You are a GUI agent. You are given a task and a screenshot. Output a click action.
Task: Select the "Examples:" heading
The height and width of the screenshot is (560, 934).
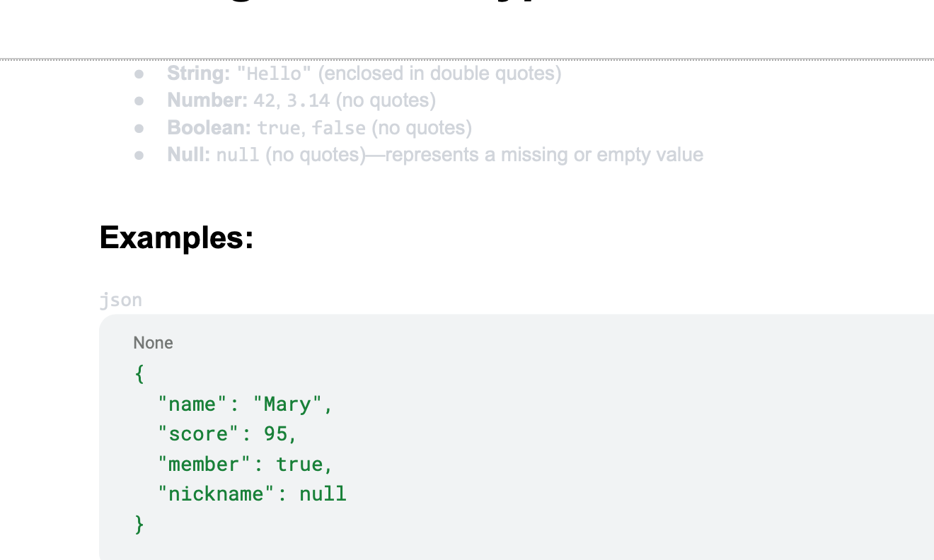(x=177, y=237)
